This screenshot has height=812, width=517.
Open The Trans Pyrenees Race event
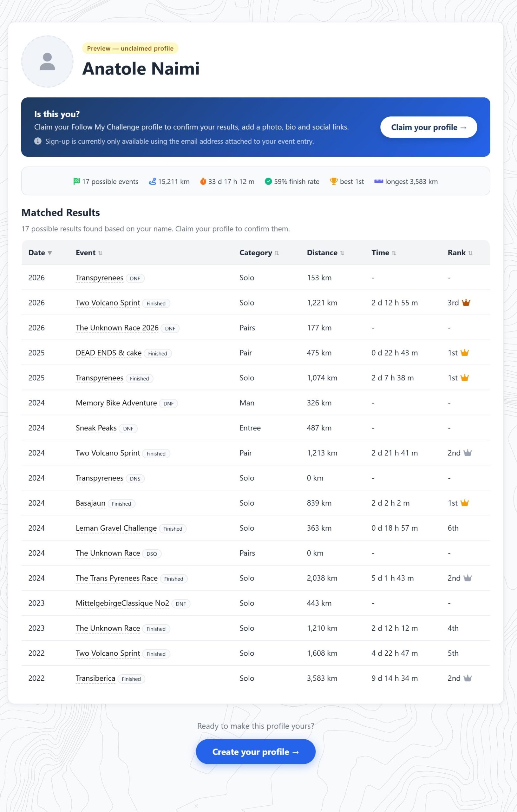117,578
